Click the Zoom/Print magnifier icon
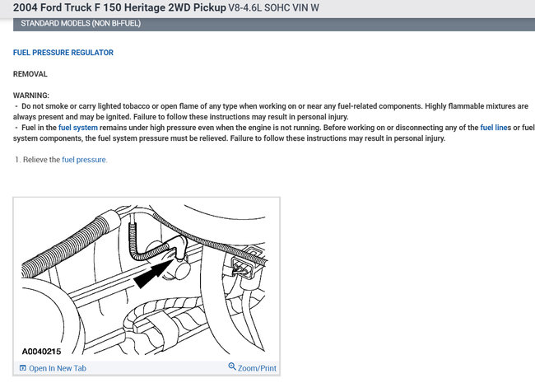Image resolution: width=535 pixels, height=392 pixels. pos(232,366)
